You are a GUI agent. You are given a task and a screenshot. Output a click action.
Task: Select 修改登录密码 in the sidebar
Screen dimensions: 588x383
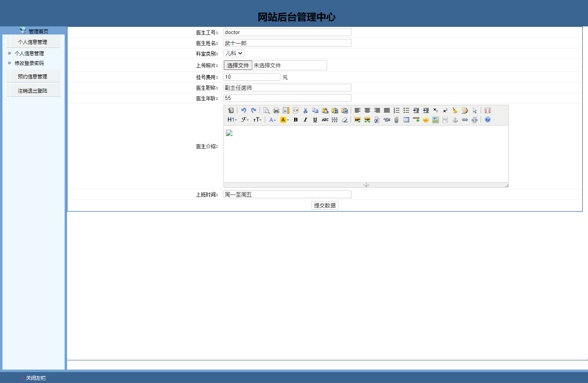[x=29, y=63]
